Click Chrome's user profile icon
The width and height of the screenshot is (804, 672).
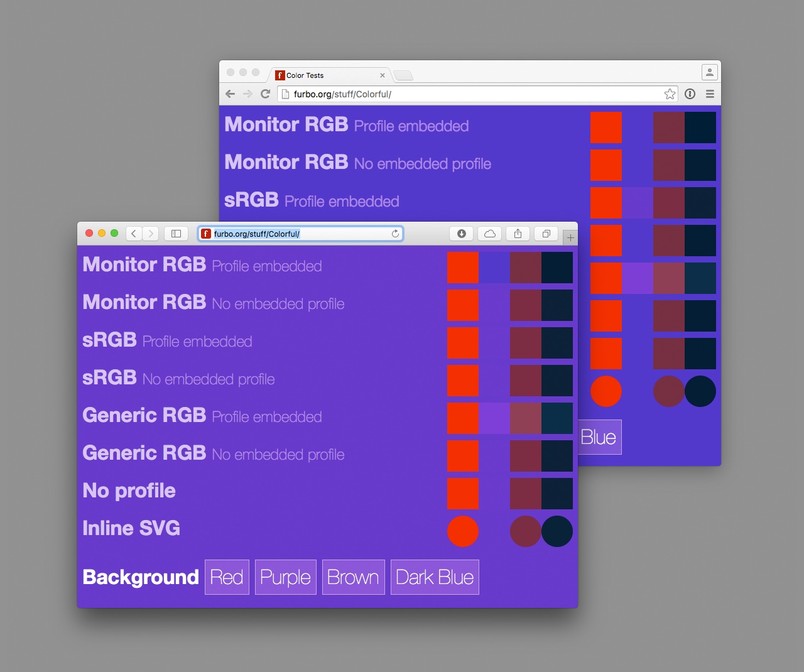pos(709,72)
